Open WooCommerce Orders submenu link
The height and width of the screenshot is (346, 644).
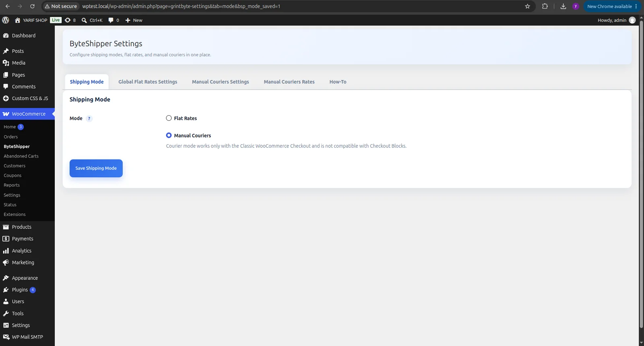click(x=11, y=137)
